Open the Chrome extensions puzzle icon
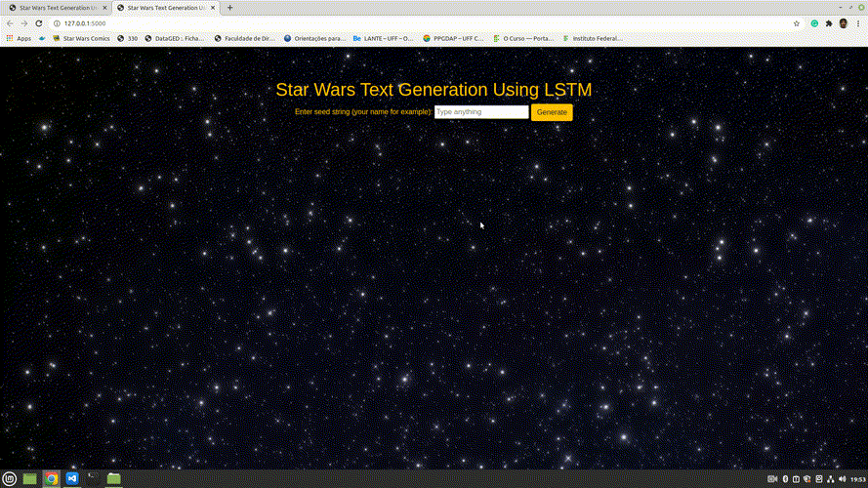 coord(829,23)
